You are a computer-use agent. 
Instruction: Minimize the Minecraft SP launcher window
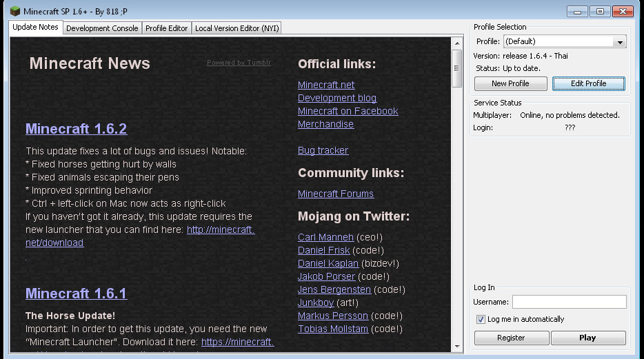point(578,12)
